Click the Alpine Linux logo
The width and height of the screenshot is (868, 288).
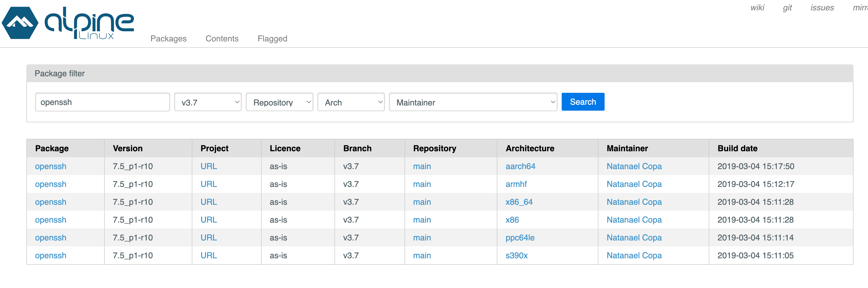point(67,23)
